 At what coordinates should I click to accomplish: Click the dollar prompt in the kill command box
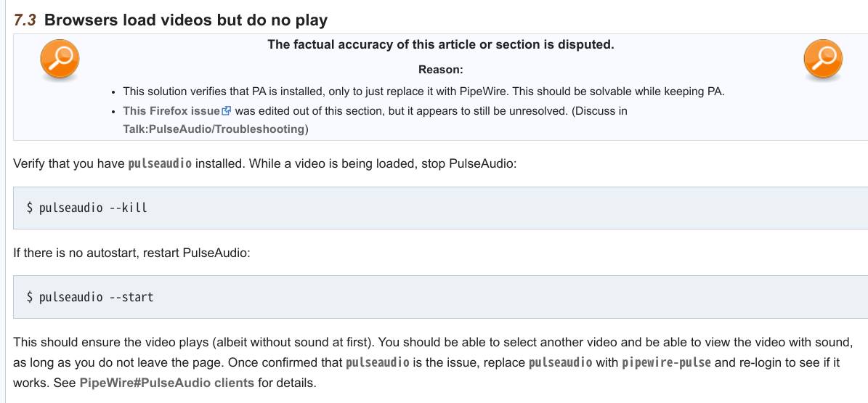[x=30, y=208]
